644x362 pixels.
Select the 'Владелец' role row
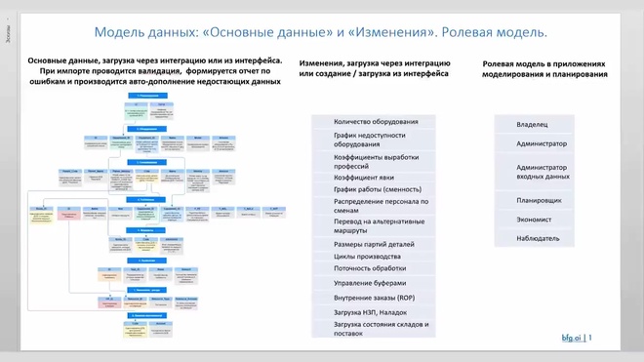point(534,125)
